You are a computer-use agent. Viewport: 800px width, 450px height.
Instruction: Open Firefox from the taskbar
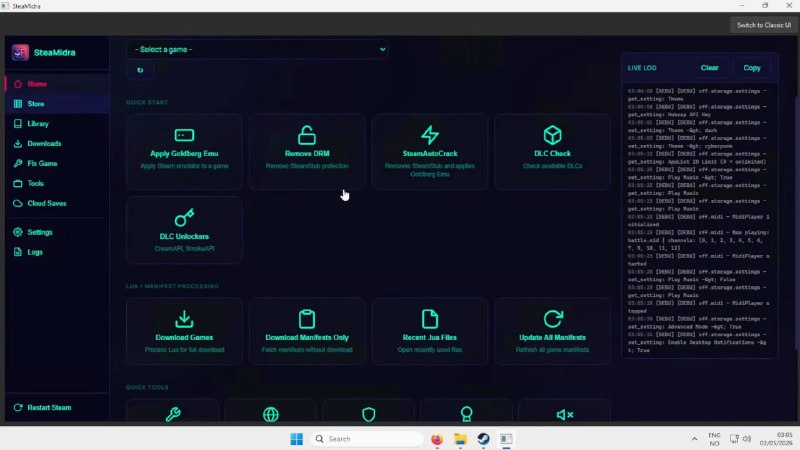coord(437,439)
